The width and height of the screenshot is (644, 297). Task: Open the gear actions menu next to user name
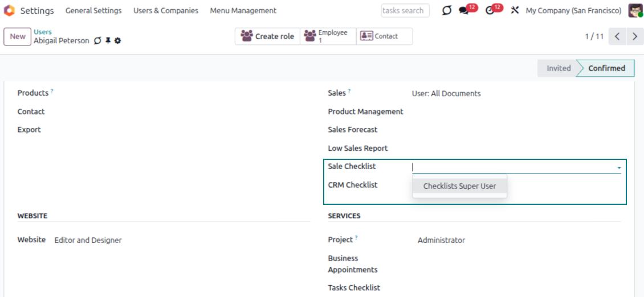[x=118, y=41]
